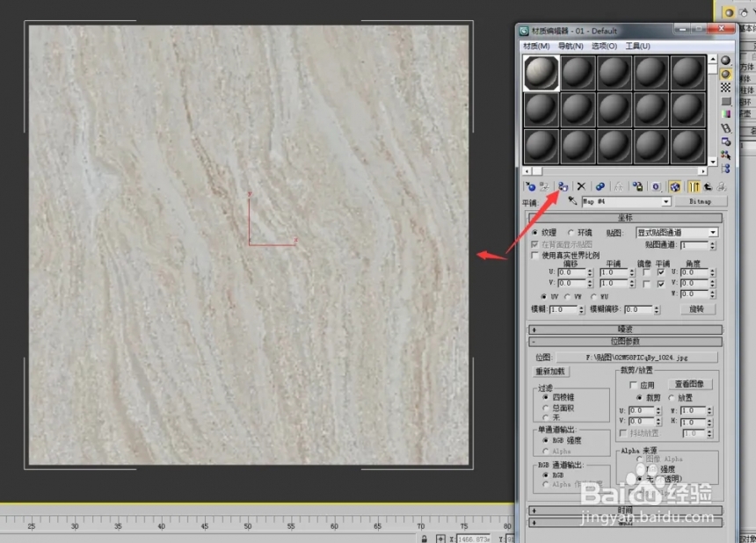This screenshot has height=543, width=756.
Task: Click Go Forward to Sibling icon
Action: (x=722, y=187)
